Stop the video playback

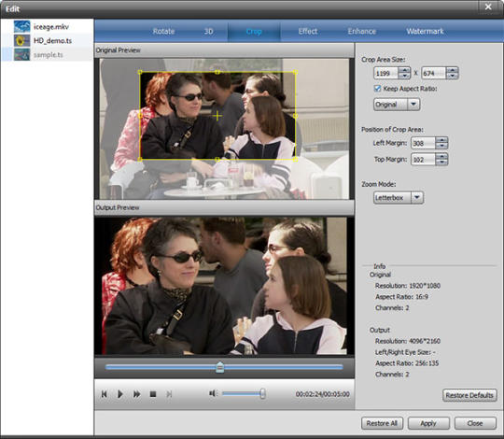click(x=153, y=394)
